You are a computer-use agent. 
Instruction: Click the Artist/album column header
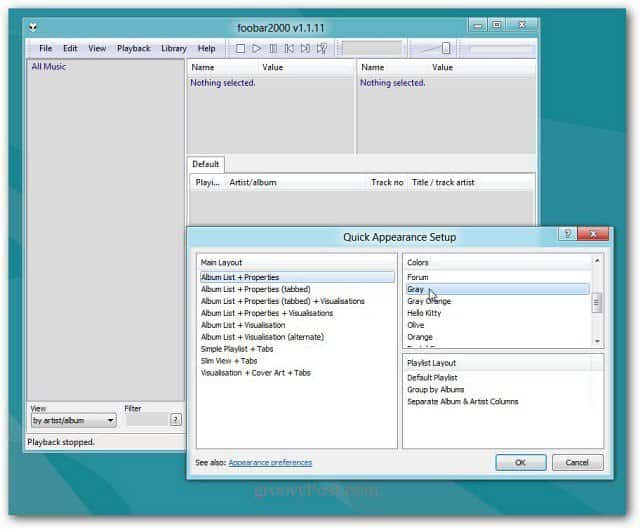[297, 182]
